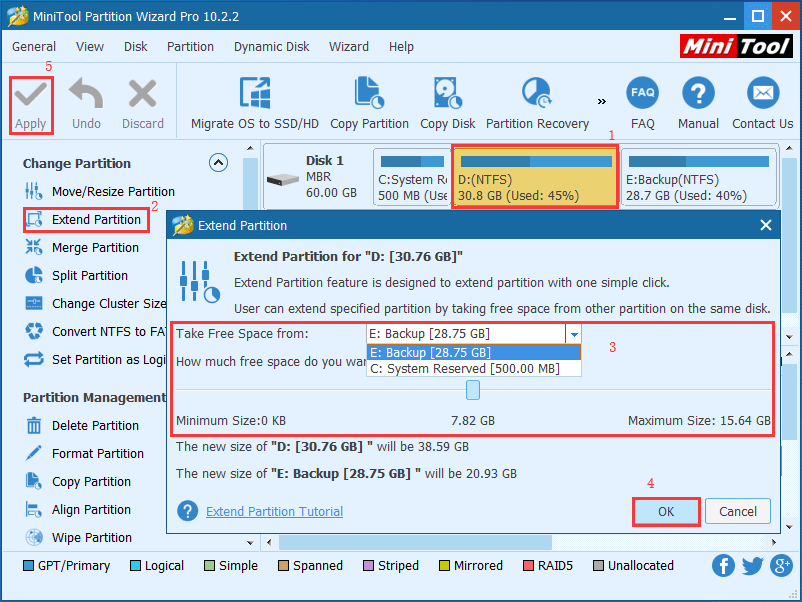802x602 pixels.
Task: Click sidebar scroll up arrow
Action: pyautogui.click(x=250, y=149)
